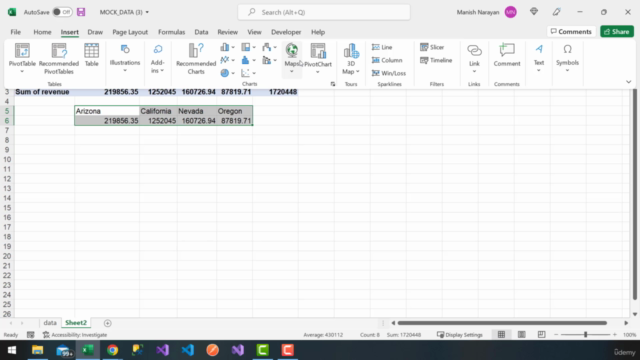Open Recommended Charts
640x360 pixels.
(196, 59)
